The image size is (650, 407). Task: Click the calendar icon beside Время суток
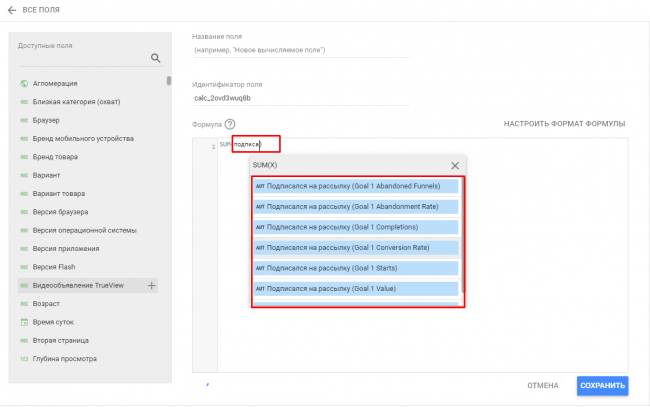(23, 322)
